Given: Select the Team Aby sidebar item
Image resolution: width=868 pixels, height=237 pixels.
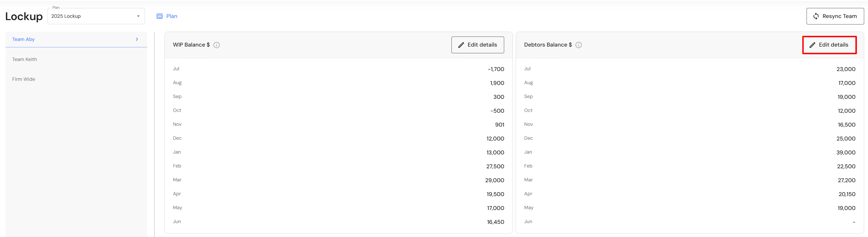Looking at the screenshot, I should tap(24, 39).
